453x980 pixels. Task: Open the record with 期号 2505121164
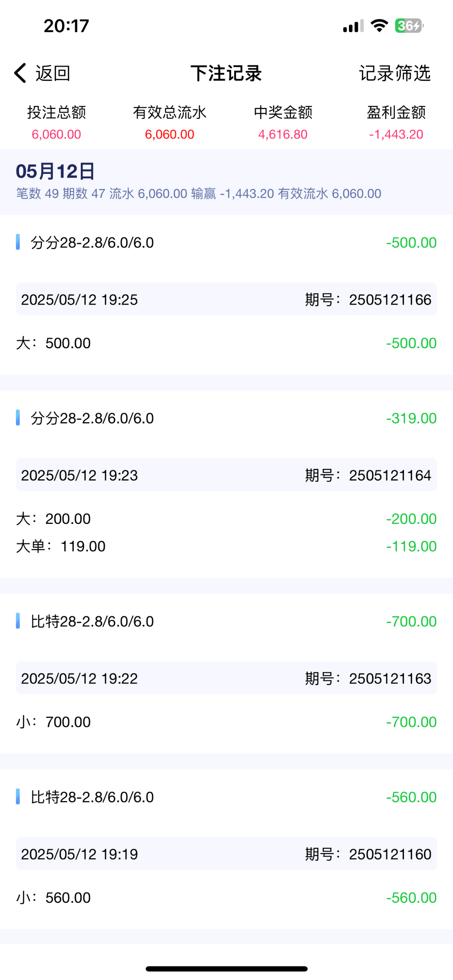point(226,475)
